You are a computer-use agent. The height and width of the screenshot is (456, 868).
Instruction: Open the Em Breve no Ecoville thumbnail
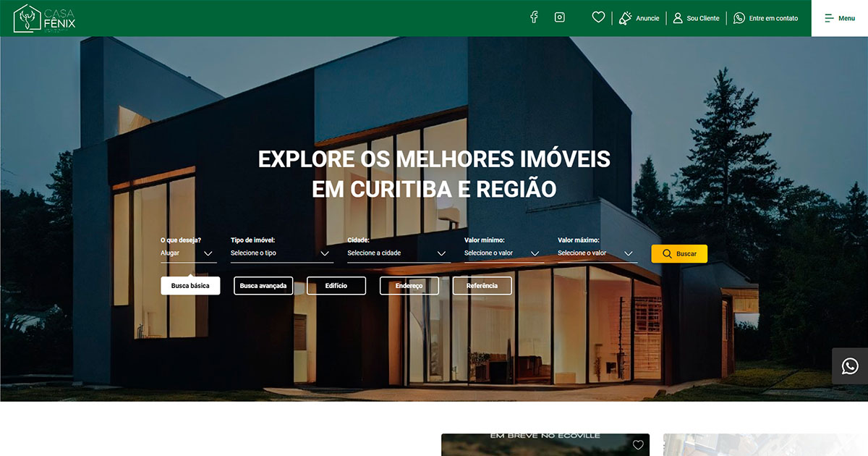[545, 444]
